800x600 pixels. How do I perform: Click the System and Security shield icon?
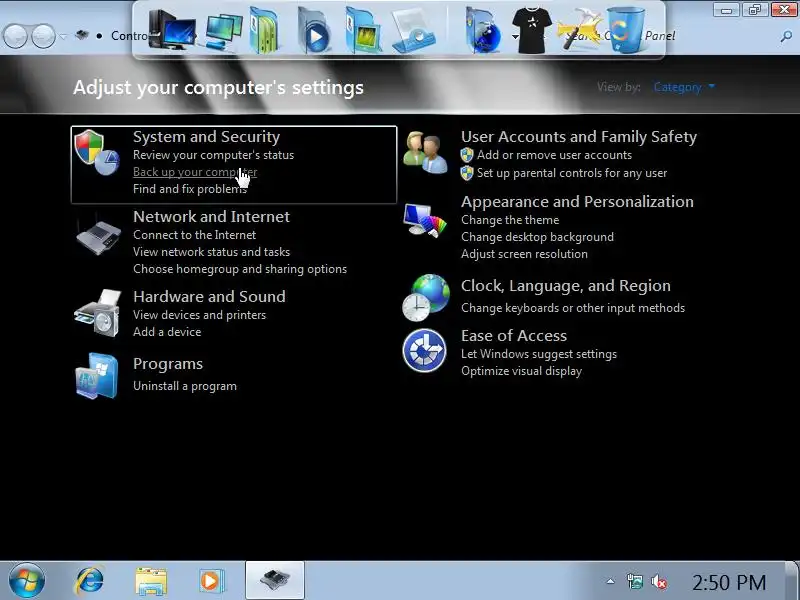pyautogui.click(x=96, y=152)
